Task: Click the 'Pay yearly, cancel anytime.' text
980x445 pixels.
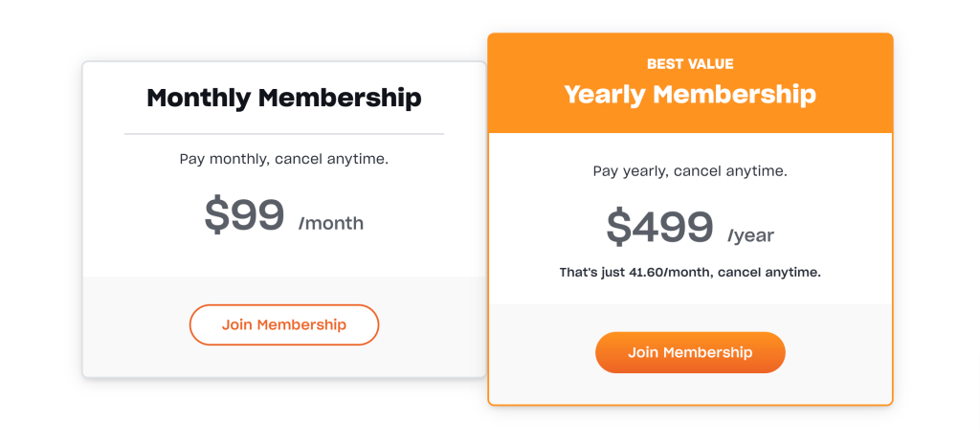Action: point(690,171)
